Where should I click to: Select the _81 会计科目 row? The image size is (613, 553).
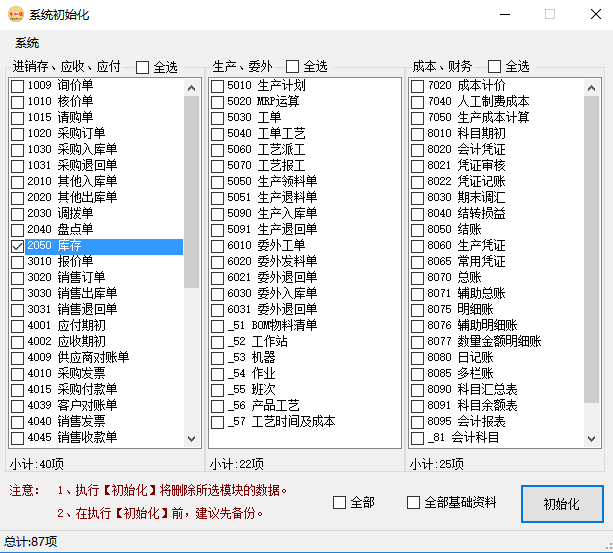[497, 438]
